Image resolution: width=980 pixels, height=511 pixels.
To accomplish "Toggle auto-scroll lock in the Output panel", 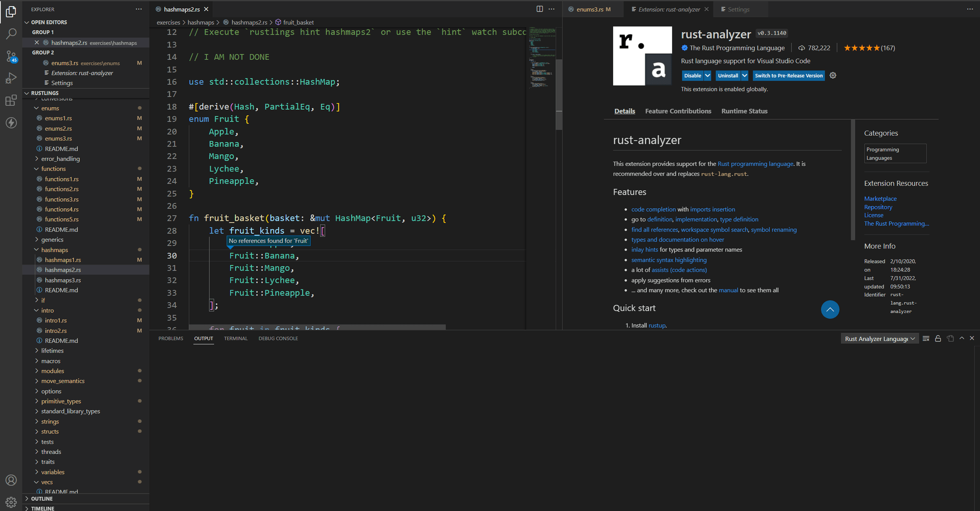I will tap(938, 338).
